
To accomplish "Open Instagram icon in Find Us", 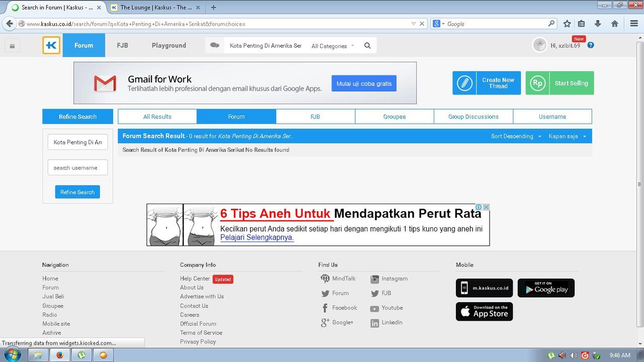I will coord(374,279).
